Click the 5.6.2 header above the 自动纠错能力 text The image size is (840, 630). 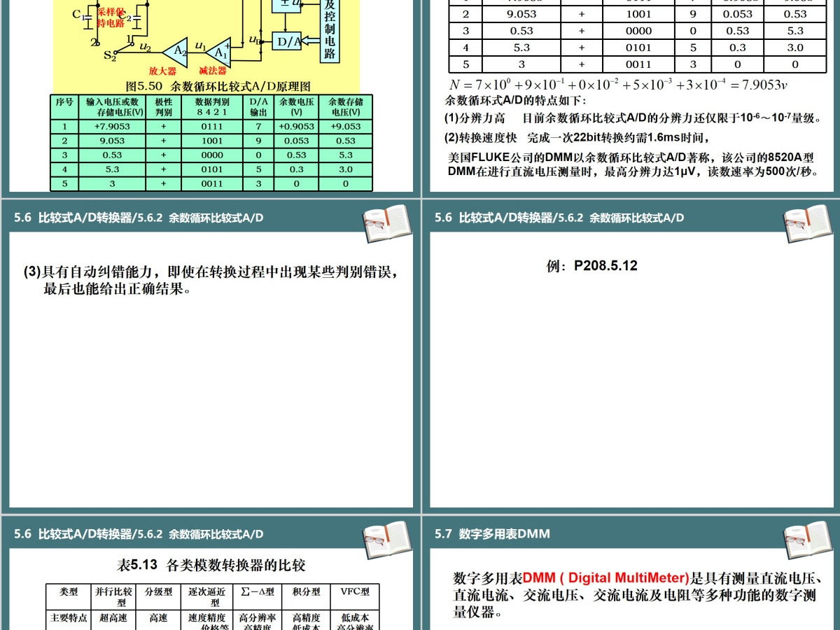[x=139, y=218]
